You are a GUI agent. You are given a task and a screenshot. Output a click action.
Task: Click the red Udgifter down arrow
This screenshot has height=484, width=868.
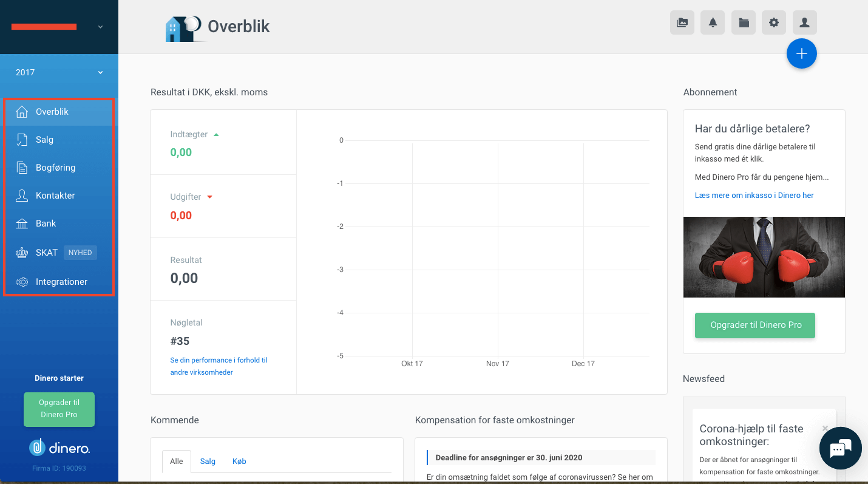point(210,197)
